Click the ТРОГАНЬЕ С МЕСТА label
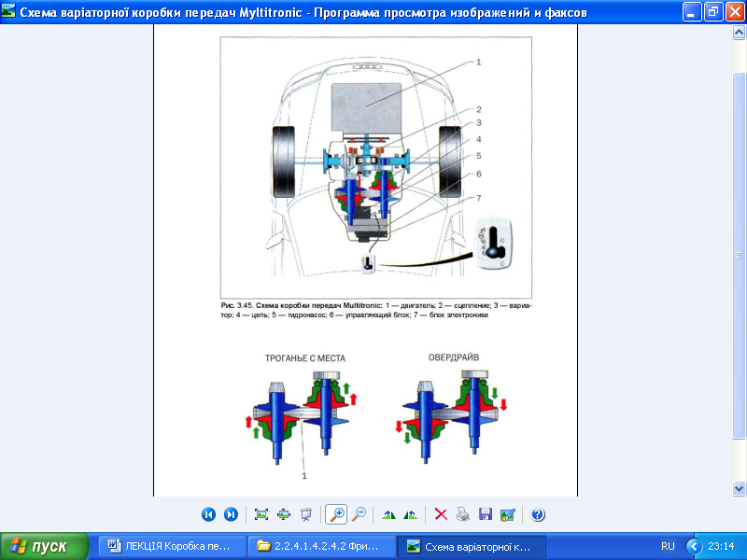This screenshot has width=747, height=560. 305,358
